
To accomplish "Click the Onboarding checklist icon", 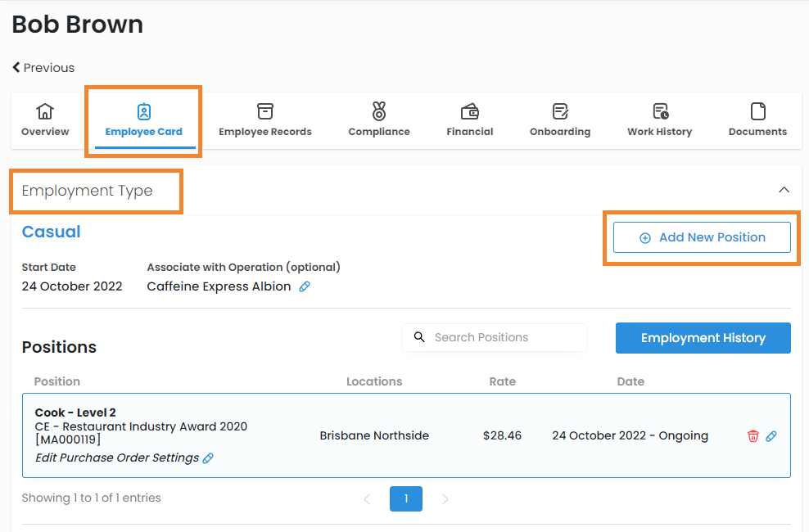I will pos(560,111).
